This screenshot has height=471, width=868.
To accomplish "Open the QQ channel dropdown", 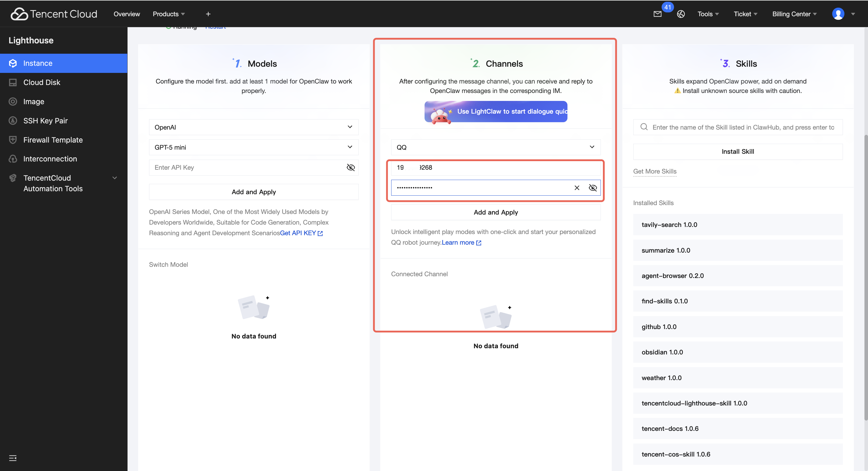I will 495,147.
